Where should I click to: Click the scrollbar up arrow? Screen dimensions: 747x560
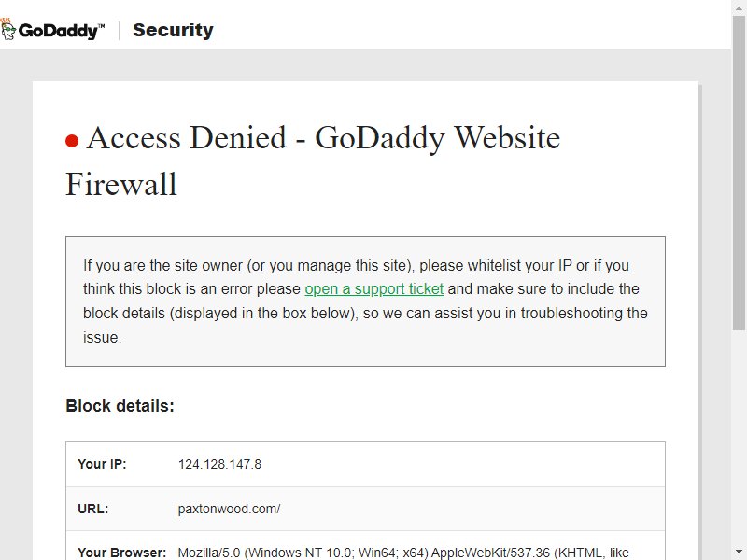(739, 7)
